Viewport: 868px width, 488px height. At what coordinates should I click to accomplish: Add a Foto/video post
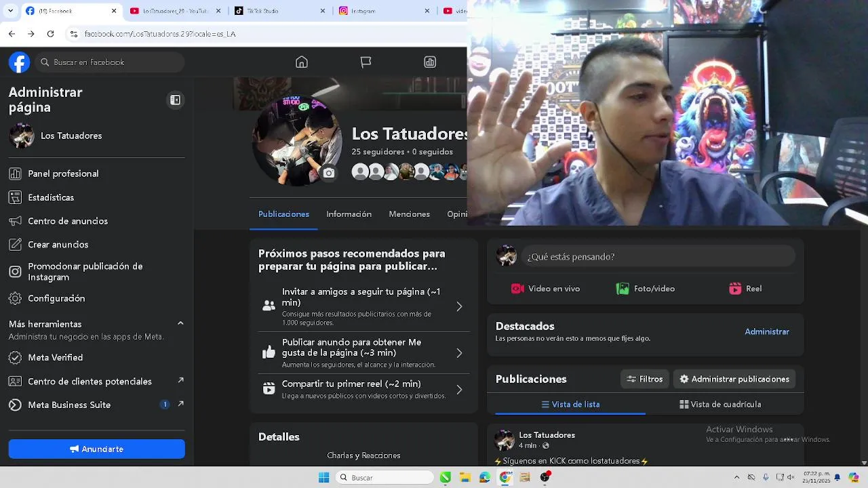[x=646, y=289]
